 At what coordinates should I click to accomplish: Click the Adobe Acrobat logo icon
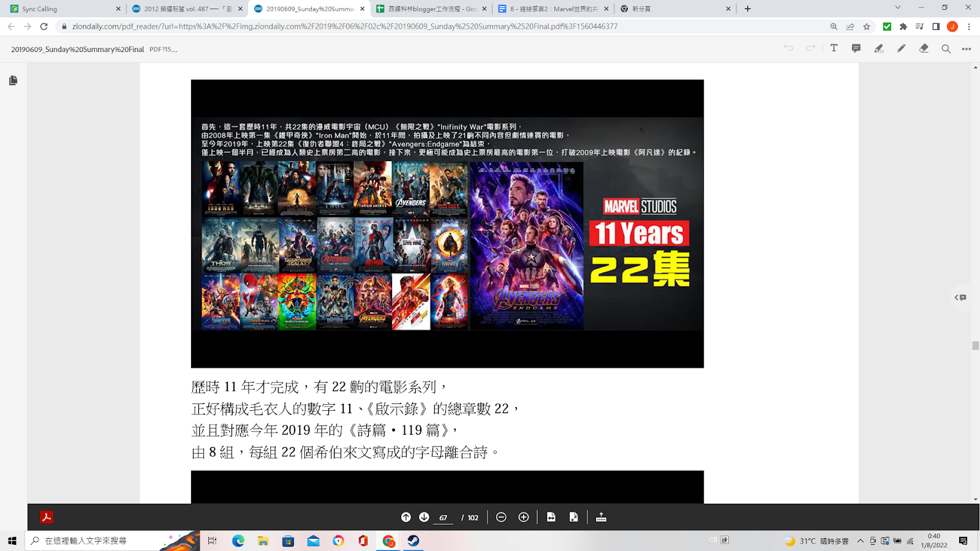47,517
